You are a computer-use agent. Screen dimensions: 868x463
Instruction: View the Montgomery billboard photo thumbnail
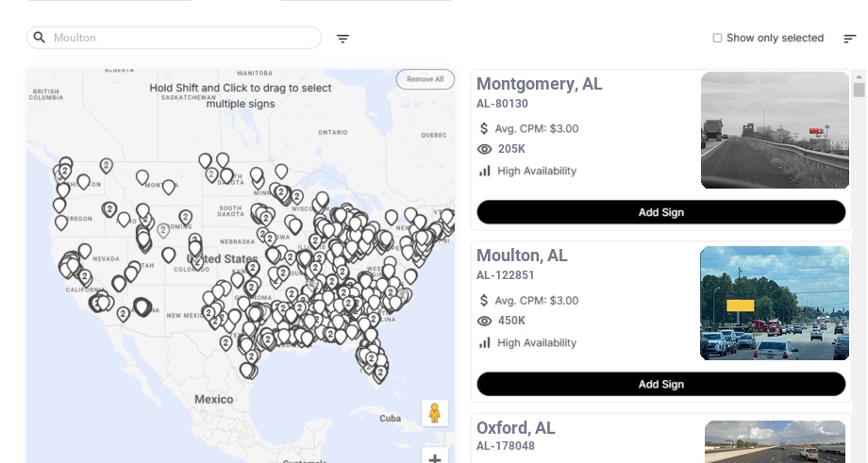775,130
